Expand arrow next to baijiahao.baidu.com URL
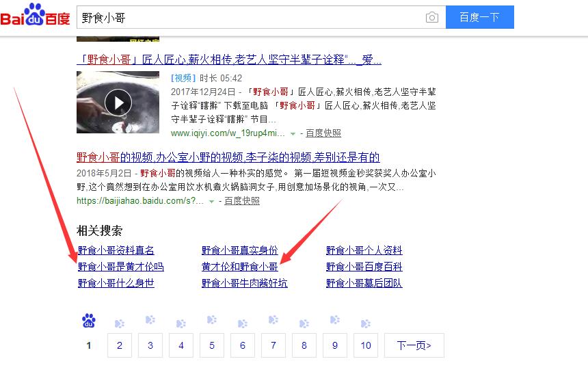 (x=211, y=202)
